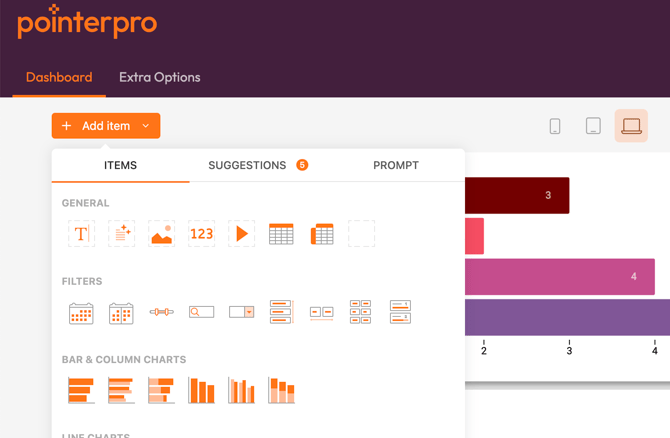Open the Extra Options tab
670x438 pixels.
(x=159, y=77)
